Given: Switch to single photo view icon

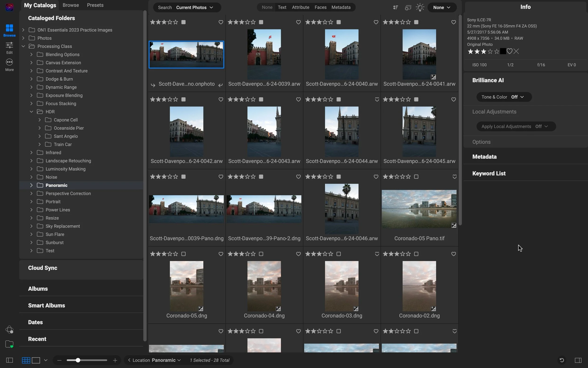Looking at the screenshot, I should tap(36, 360).
